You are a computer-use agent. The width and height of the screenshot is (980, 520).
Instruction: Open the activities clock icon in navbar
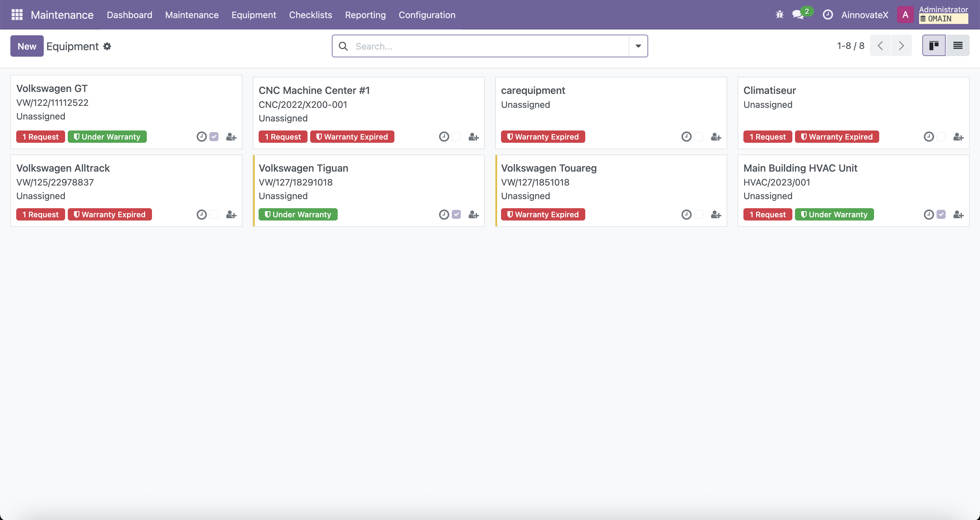coord(828,15)
